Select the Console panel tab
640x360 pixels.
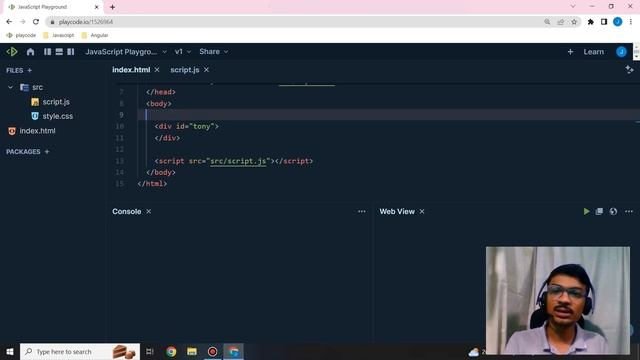click(x=127, y=211)
